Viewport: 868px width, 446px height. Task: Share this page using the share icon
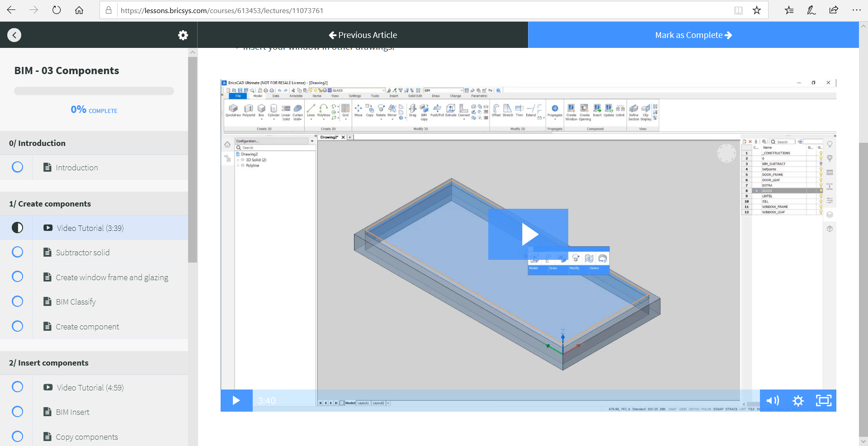(x=834, y=10)
